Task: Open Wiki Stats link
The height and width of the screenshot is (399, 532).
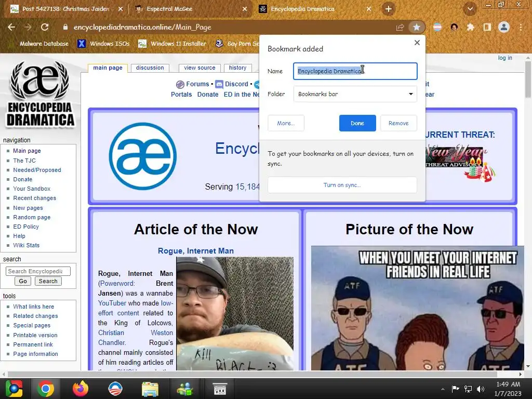Action: coord(26,245)
